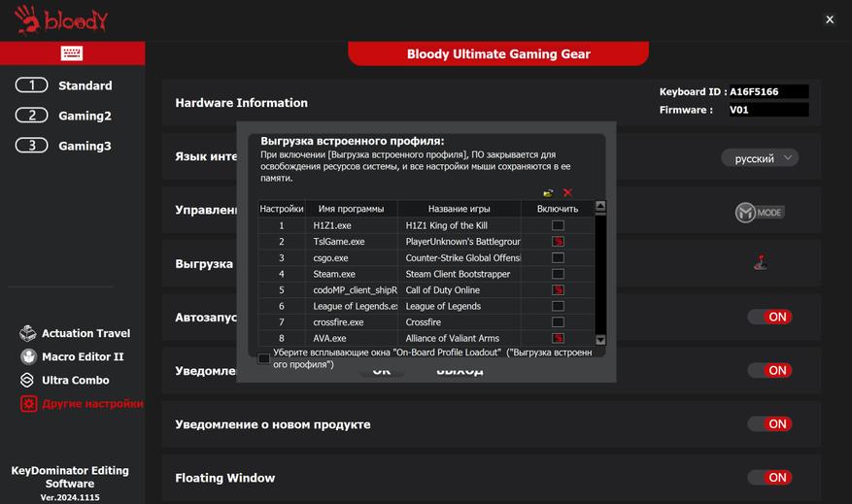852x504 pixels.
Task: Click the table scrollbar down arrow
Action: [x=600, y=340]
